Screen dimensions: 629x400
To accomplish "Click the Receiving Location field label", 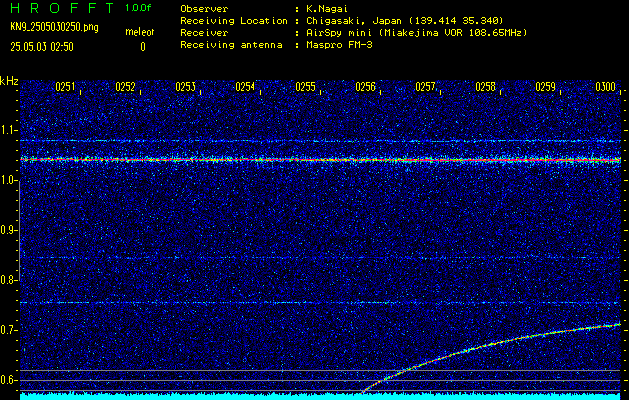I will coord(234,21).
